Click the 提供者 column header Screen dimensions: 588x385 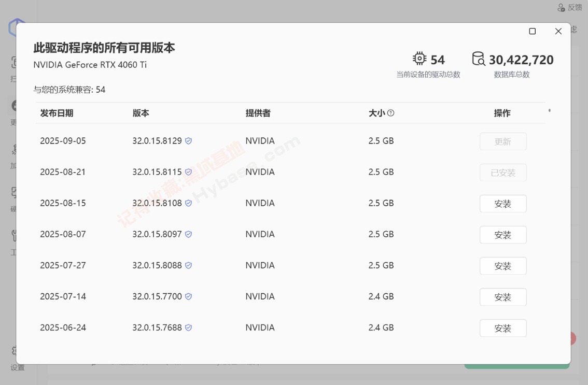pos(258,113)
